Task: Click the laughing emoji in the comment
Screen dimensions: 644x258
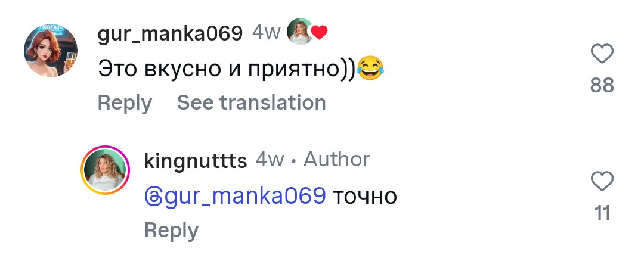Action: point(370,70)
